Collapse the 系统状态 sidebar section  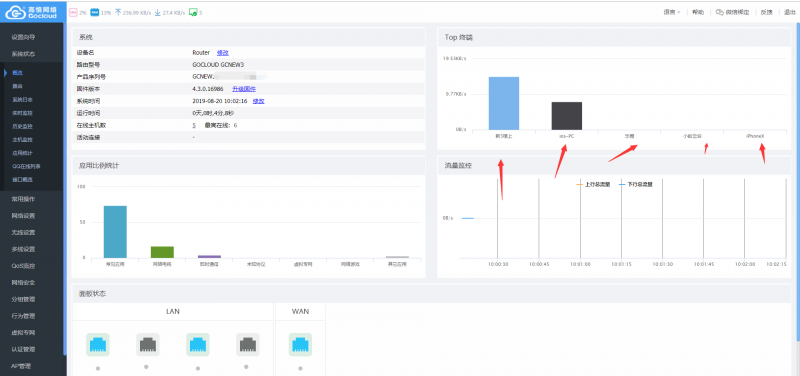pos(23,54)
